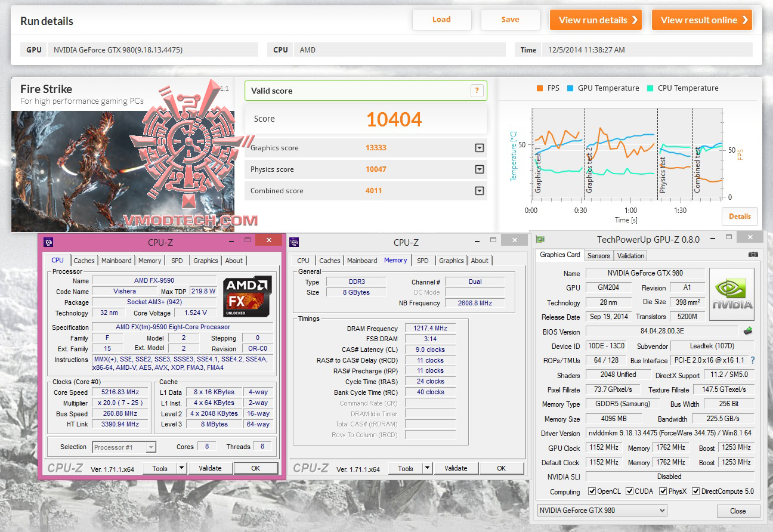Click the help question mark in Valid score box

tap(477, 91)
